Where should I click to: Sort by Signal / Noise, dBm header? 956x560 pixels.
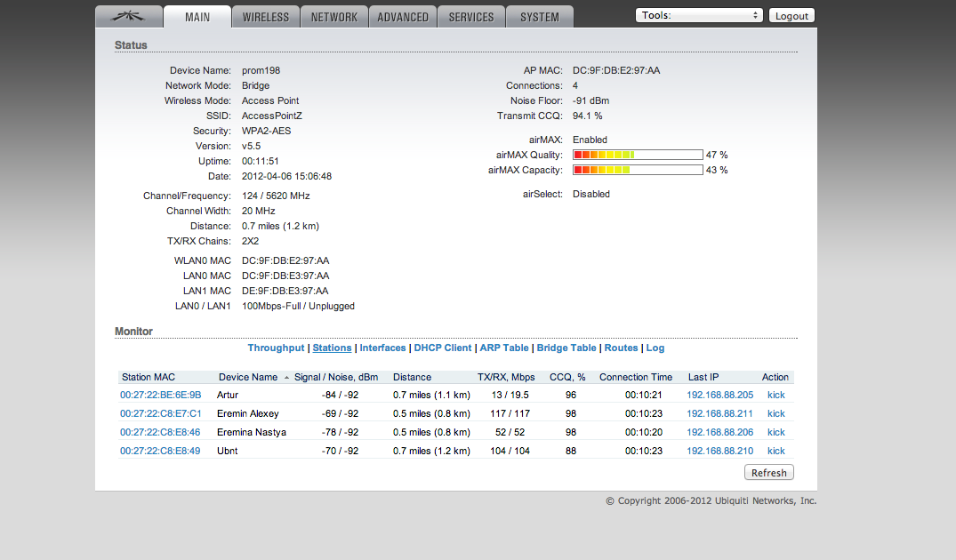point(336,377)
